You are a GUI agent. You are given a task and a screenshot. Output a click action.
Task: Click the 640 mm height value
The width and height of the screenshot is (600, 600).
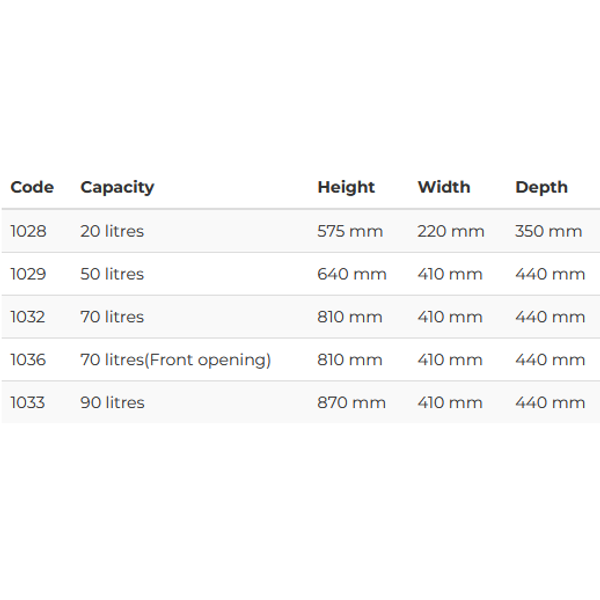[x=352, y=274]
